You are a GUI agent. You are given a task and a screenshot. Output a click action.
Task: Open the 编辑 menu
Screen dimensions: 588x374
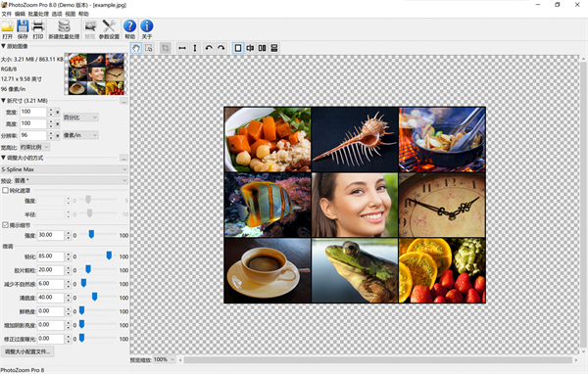[x=20, y=14]
